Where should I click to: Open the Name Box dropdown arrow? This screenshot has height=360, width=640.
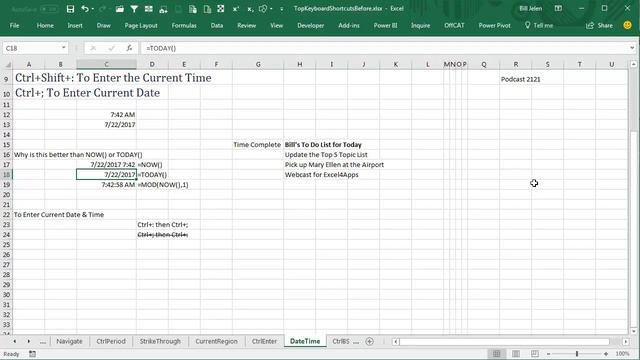click(x=64, y=48)
